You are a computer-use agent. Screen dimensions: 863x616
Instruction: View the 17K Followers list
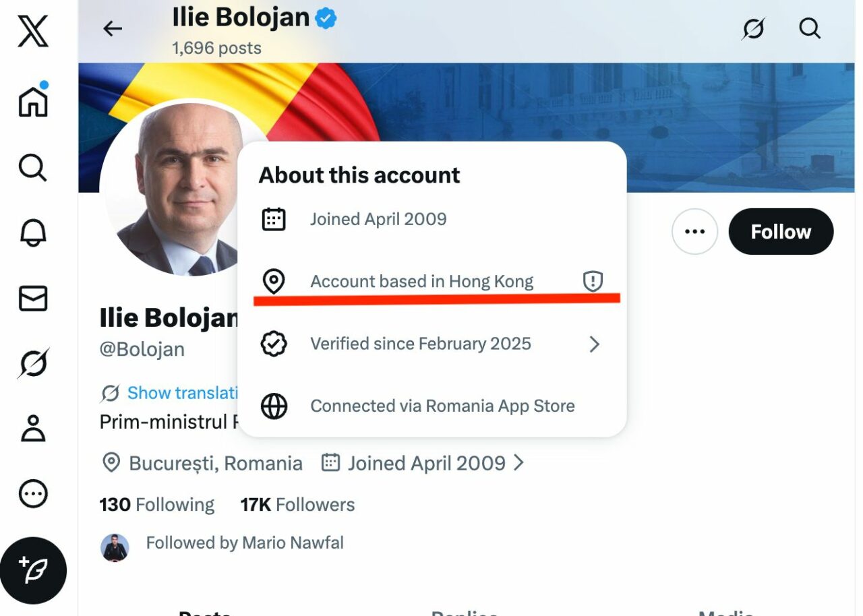[297, 504]
